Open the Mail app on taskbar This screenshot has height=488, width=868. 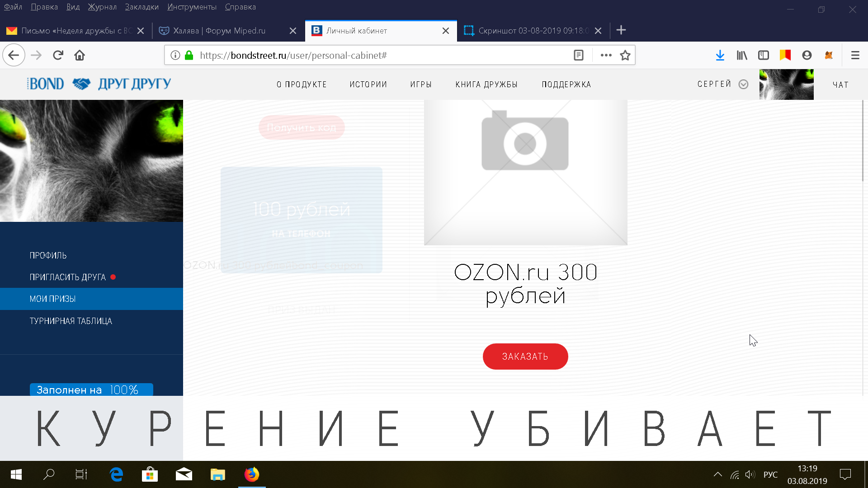pos(184,474)
